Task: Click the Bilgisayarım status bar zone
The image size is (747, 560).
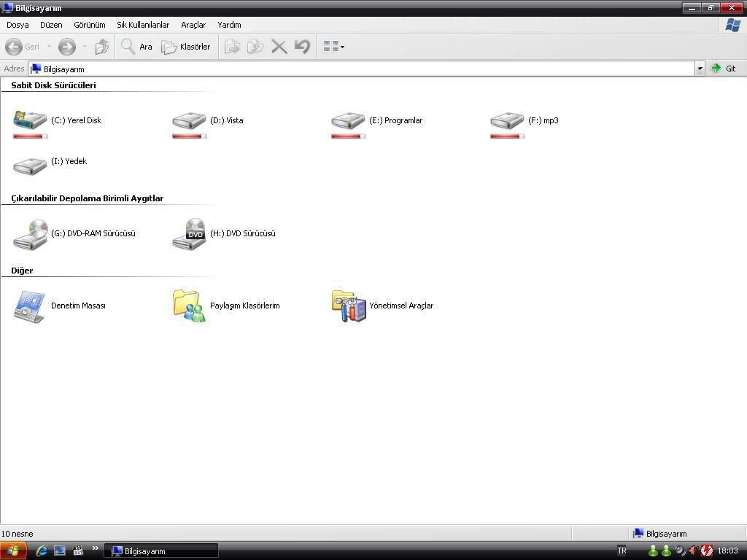Action: pyautogui.click(x=660, y=534)
